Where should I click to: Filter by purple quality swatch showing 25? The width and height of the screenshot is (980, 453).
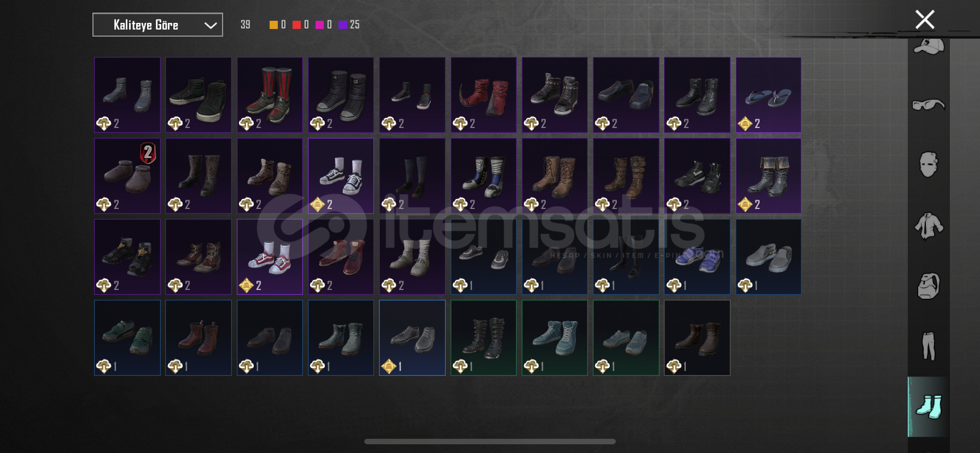pyautogui.click(x=349, y=25)
